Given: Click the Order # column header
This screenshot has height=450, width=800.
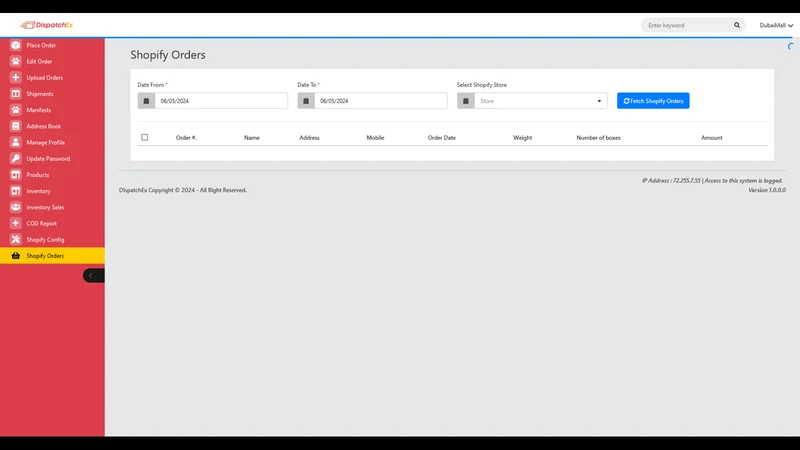Looking at the screenshot, I should (x=186, y=138).
